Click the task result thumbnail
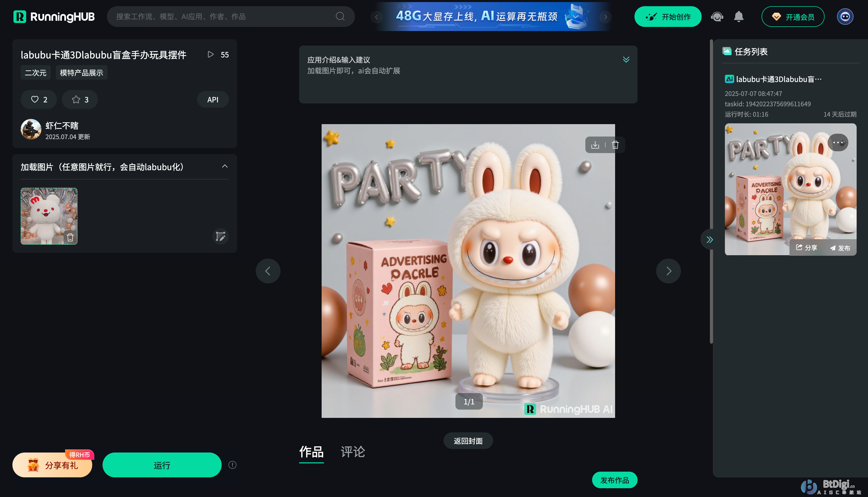 coord(790,189)
